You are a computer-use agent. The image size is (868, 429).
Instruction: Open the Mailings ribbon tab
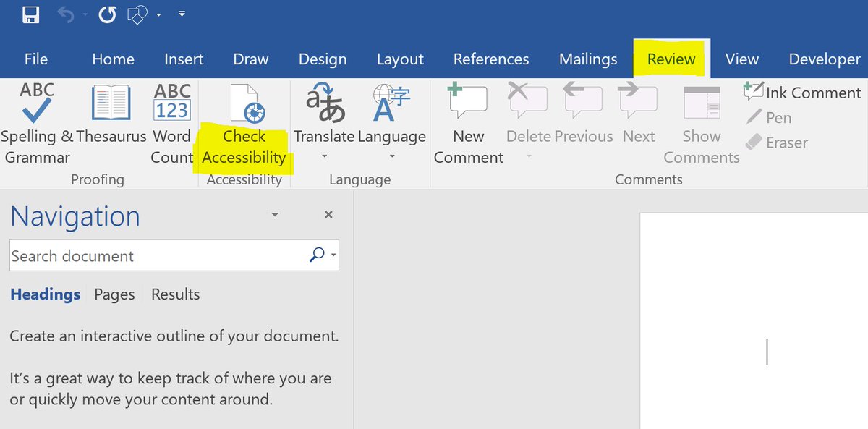588,59
